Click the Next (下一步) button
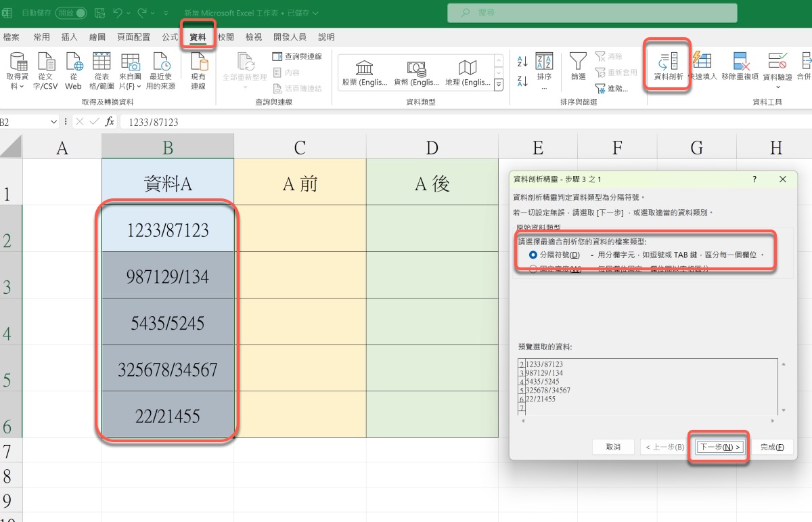The width and height of the screenshot is (812, 522). (x=720, y=447)
